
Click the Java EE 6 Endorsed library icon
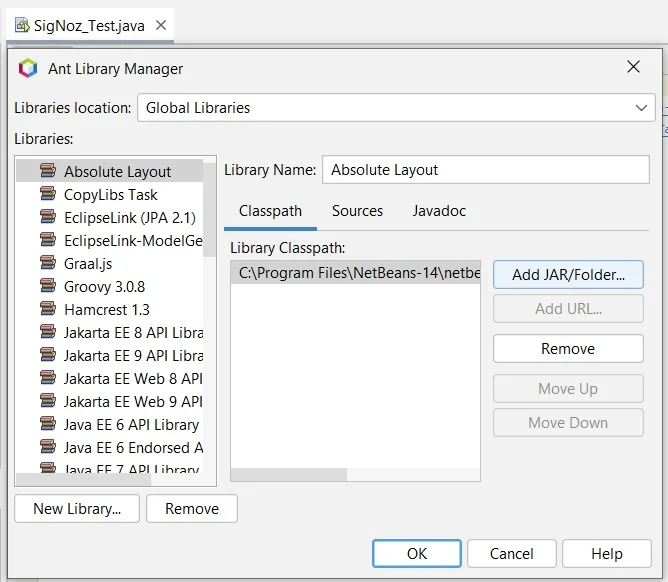pyautogui.click(x=48, y=447)
